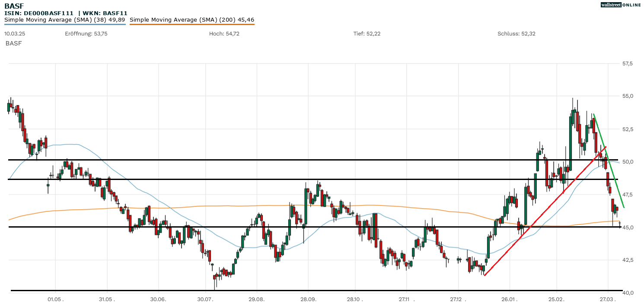Viewport: 644px width, 302px height.
Task: Toggle the SMA (38) legend entry
Action: (x=64, y=19)
